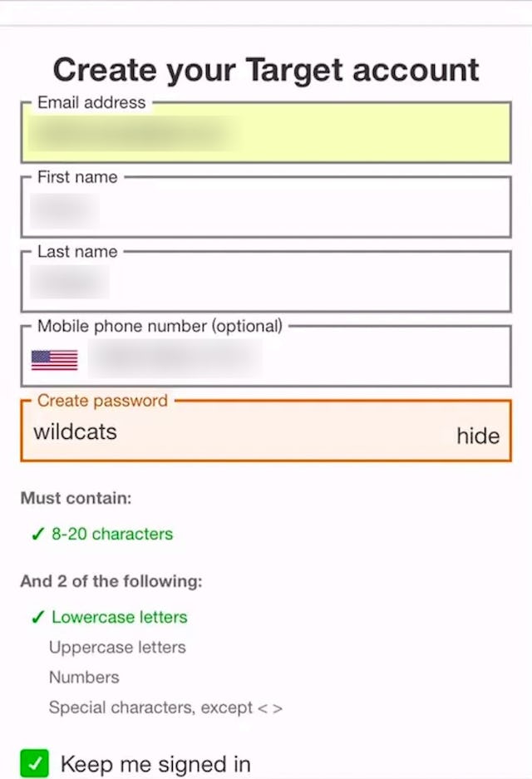Open the country selector for phone number
Image resolution: width=532 pixels, height=779 pixels.
[x=55, y=359]
